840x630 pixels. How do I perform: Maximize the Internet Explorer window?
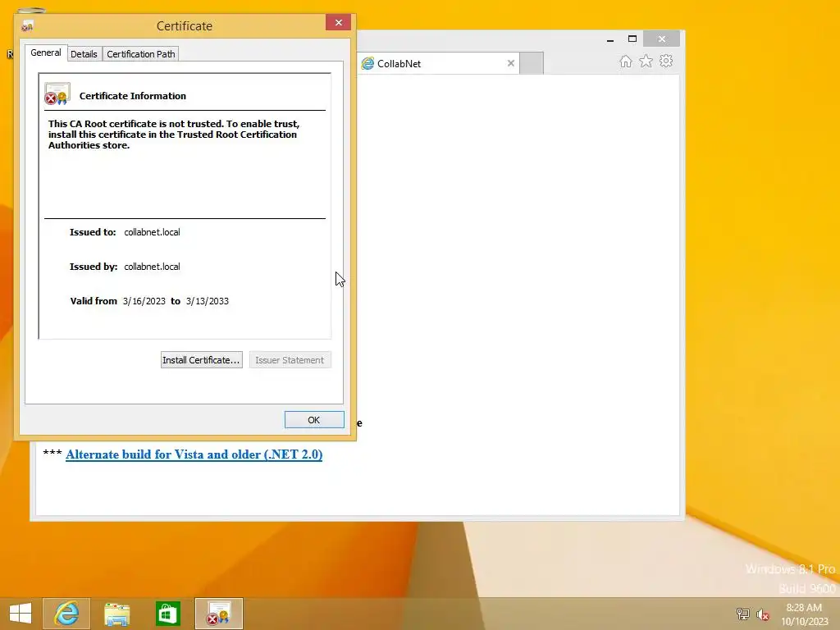632,39
